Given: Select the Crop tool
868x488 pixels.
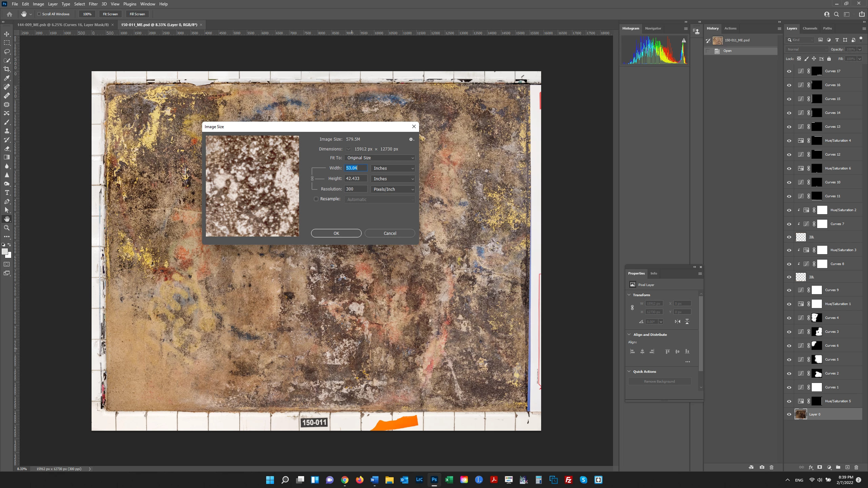Looking at the screenshot, I should click(6, 69).
